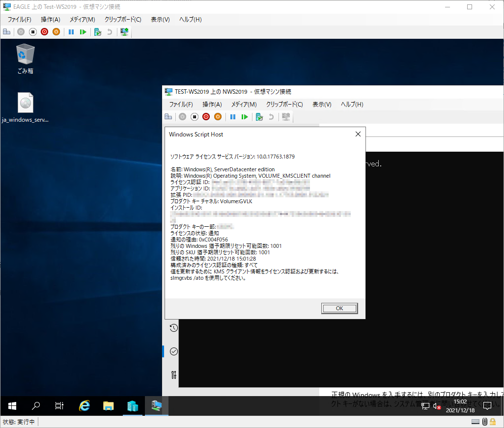Viewport: 504px width, 428px height.
Task: Open クリップボード(C) menu in outer window
Action: [123, 20]
